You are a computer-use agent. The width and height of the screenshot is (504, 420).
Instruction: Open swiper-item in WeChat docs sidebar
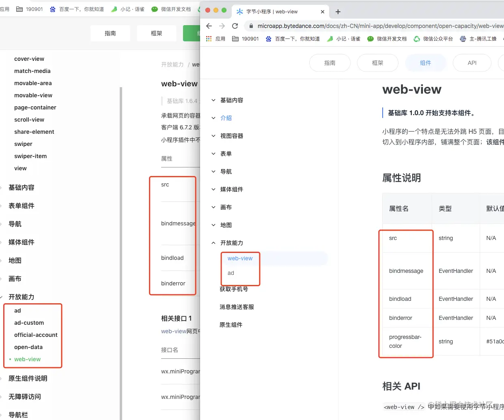point(30,156)
